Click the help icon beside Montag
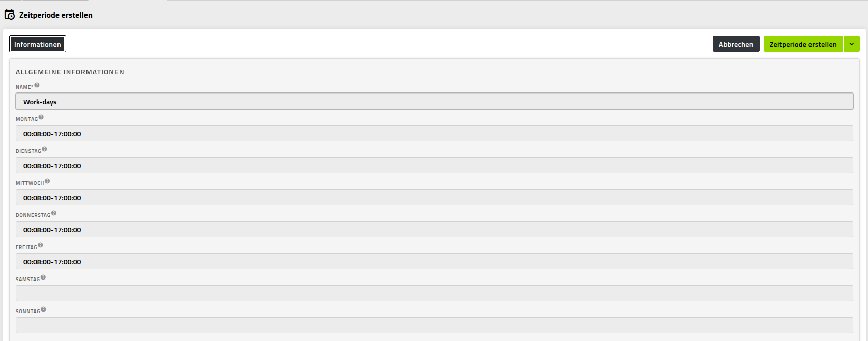Viewport: 868px width, 341px height. click(x=41, y=117)
